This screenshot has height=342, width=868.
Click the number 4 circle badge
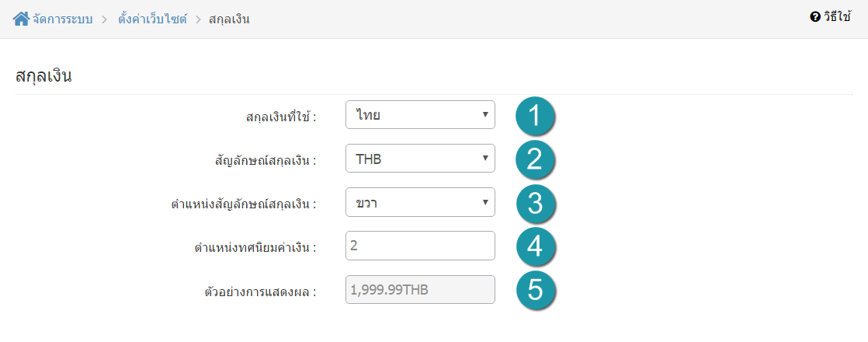pos(535,246)
